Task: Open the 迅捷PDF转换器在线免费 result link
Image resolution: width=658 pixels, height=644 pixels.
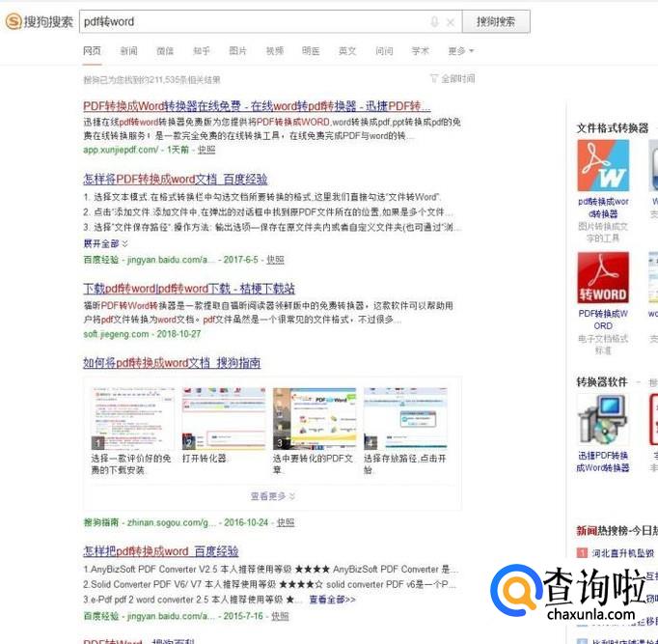Action: (x=257, y=106)
